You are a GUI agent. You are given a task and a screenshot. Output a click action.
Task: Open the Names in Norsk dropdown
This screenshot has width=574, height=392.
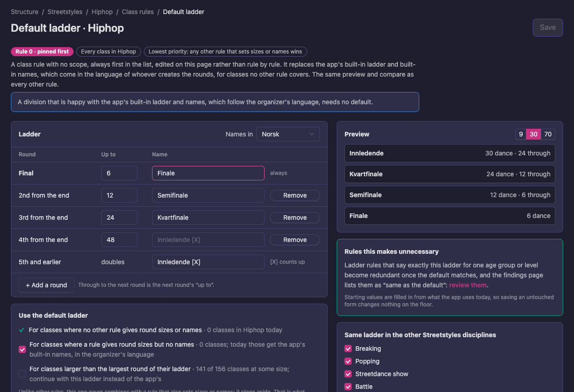tap(288, 134)
